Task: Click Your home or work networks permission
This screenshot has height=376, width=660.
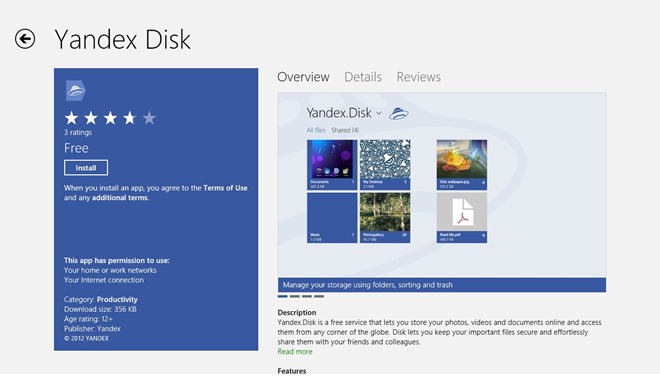Action: point(110,270)
